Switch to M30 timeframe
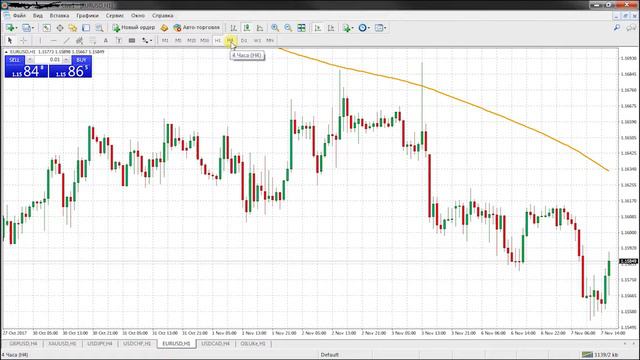 pyautogui.click(x=204, y=40)
